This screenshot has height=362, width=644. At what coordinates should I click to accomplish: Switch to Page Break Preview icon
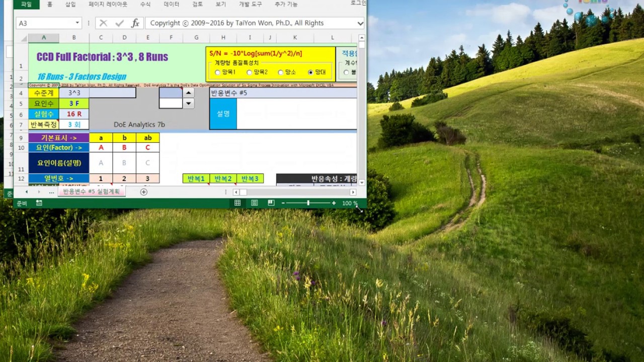pos(271,203)
